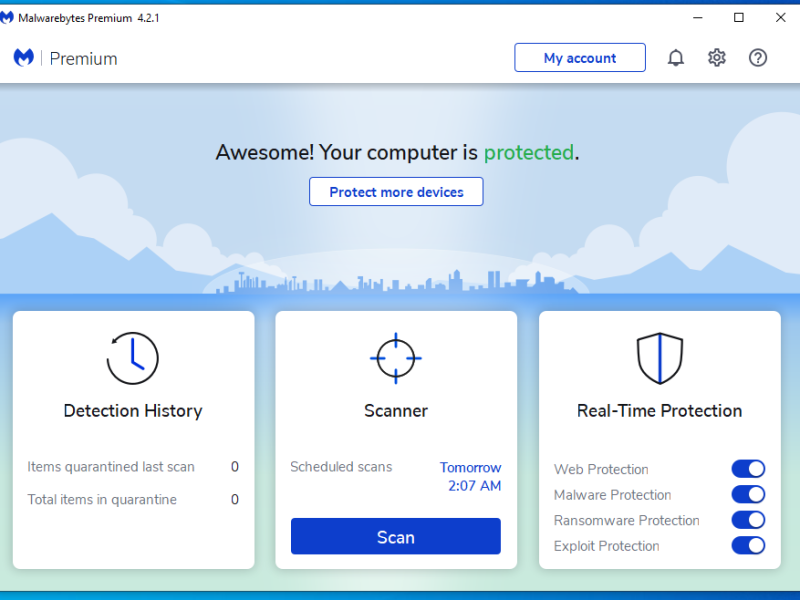Close the Malwarebytes window
This screenshot has width=800, height=600.
781,18
